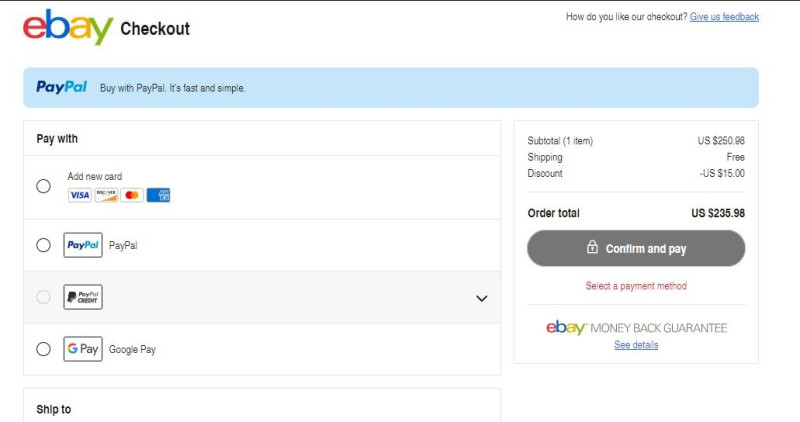Click the American Express card icon
Image resolution: width=800 pixels, height=422 pixels.
pyautogui.click(x=158, y=195)
